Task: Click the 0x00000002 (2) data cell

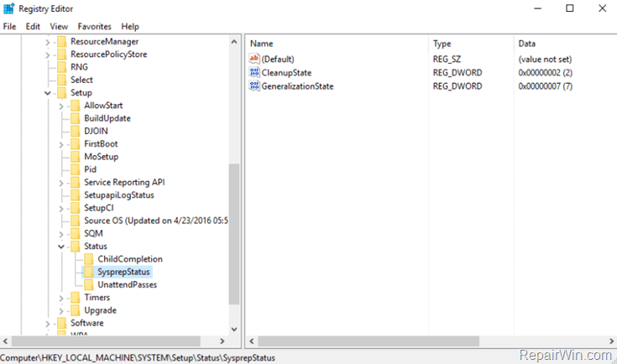Action: pos(545,73)
